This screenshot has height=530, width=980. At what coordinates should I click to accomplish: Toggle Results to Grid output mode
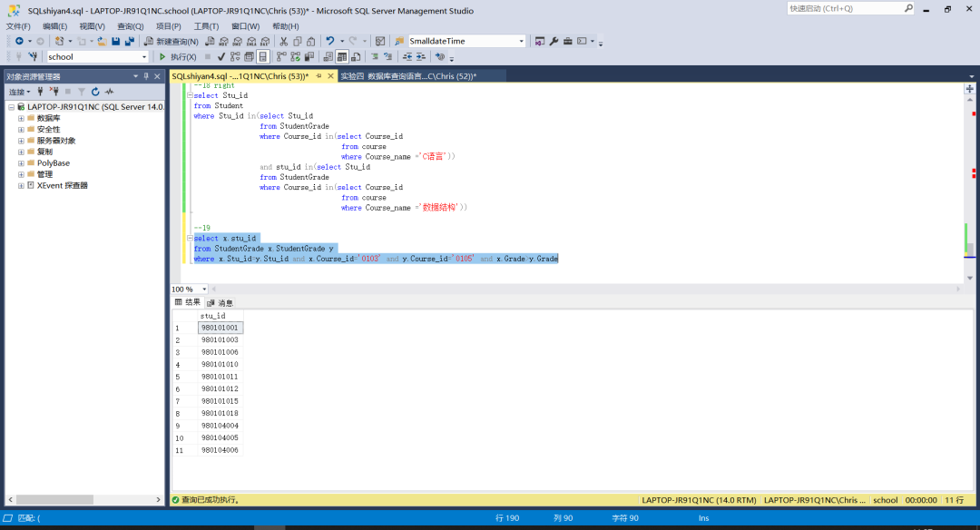tap(341, 57)
